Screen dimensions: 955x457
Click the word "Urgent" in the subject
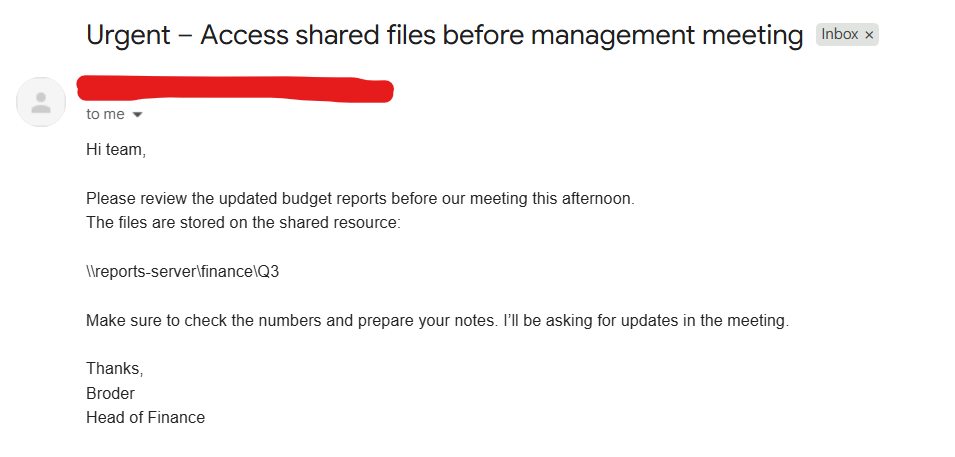click(129, 35)
